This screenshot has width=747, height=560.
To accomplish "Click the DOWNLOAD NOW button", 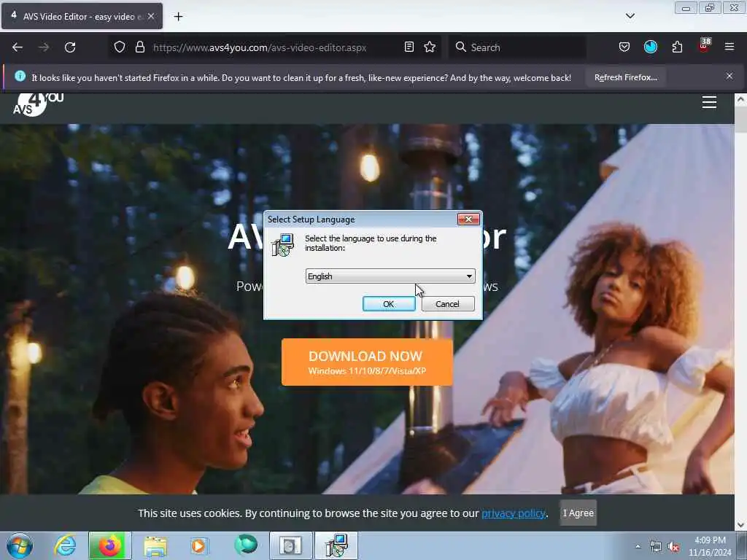I will tap(367, 362).
